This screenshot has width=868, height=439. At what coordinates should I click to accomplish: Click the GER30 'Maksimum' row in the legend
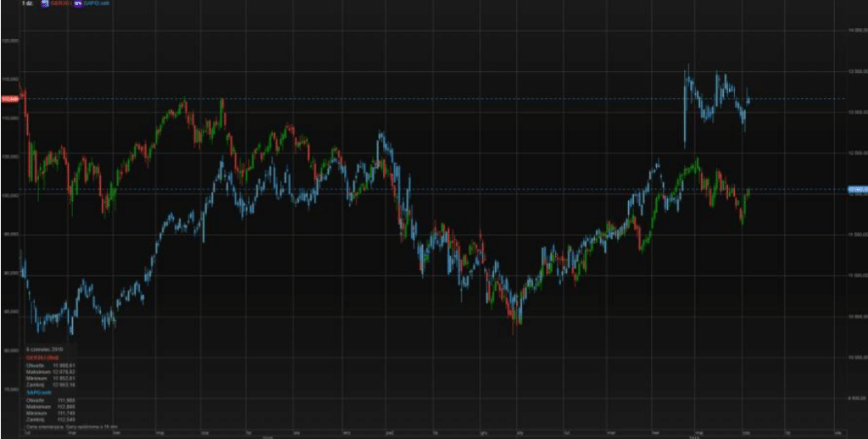50,372
